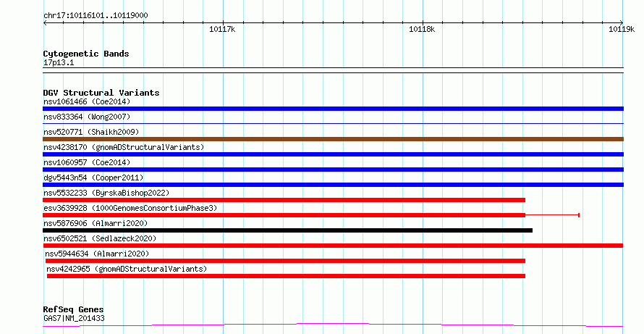The image size is (644, 334).
Task: Click the nsv833364 (Wong2007) variant label
Action: click(x=87, y=117)
